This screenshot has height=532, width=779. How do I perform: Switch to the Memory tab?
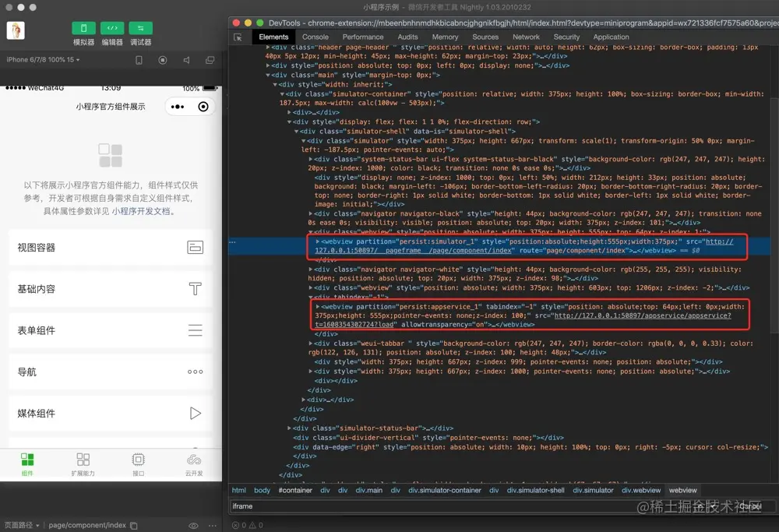click(445, 37)
